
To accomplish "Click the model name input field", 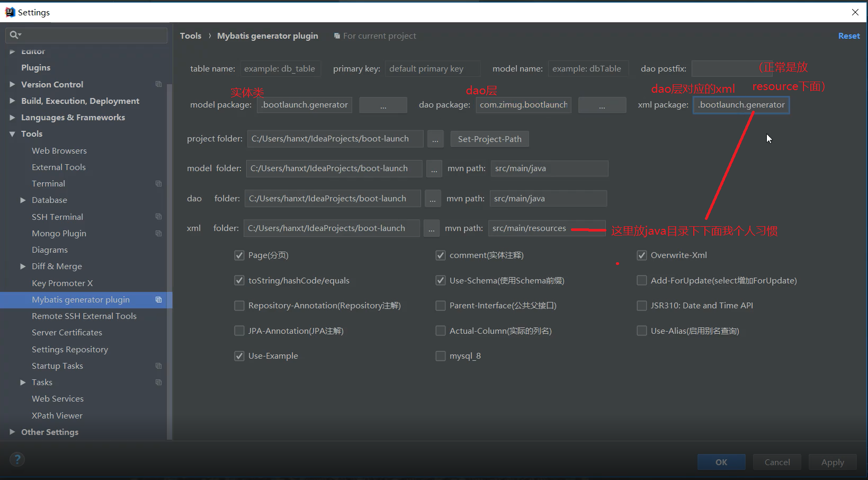I will click(588, 69).
